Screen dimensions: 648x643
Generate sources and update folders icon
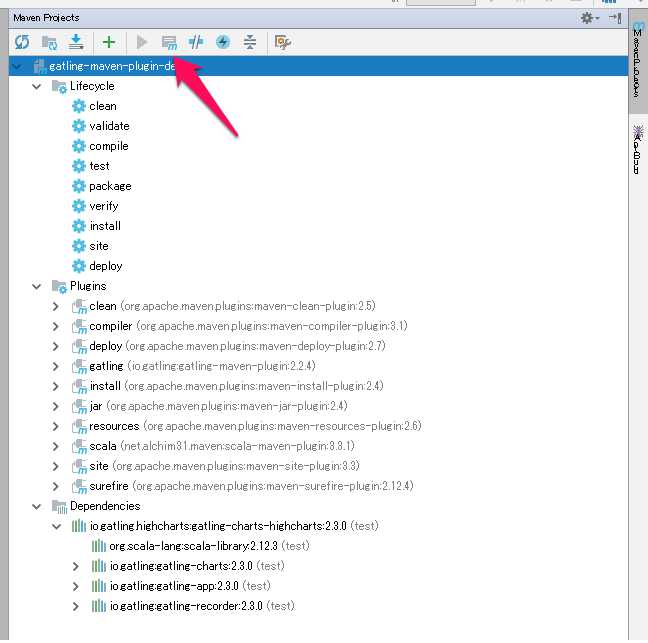click(x=49, y=42)
